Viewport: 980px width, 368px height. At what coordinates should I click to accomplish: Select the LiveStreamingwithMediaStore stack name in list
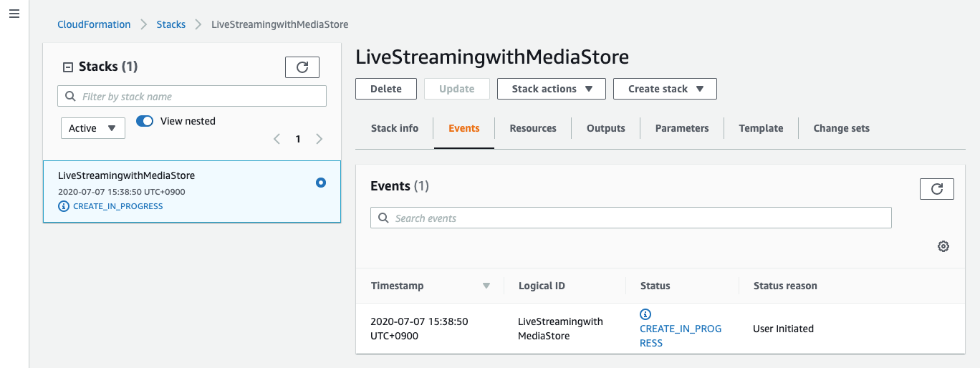tap(126, 175)
